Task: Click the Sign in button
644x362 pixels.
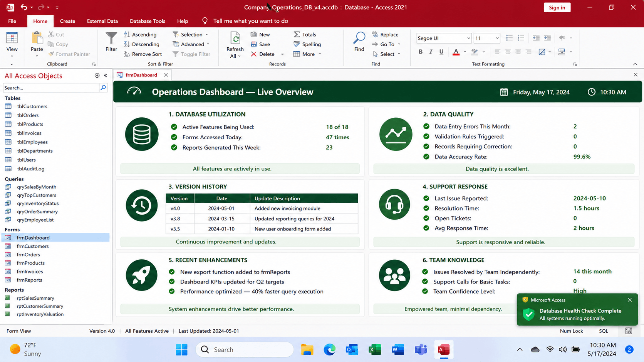Action: 557,7
